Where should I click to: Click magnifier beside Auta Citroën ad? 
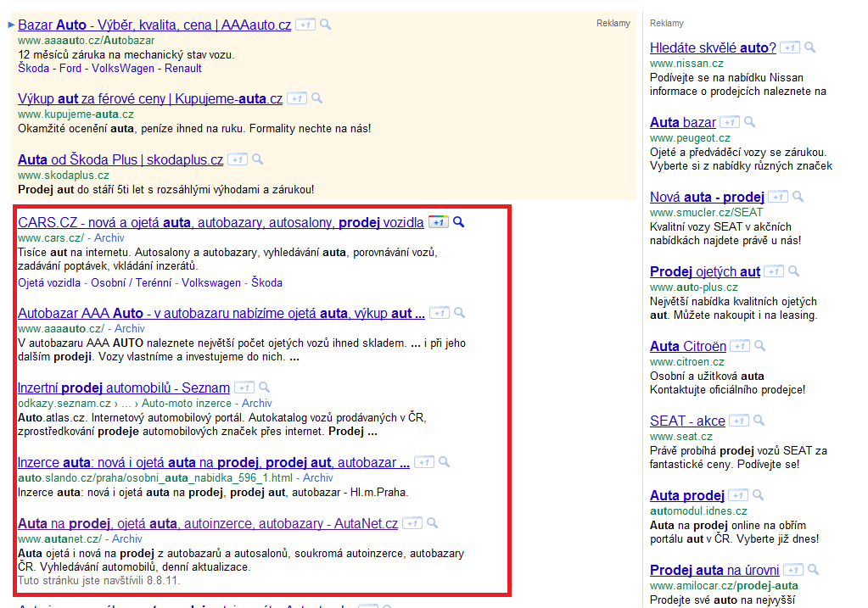coord(760,346)
